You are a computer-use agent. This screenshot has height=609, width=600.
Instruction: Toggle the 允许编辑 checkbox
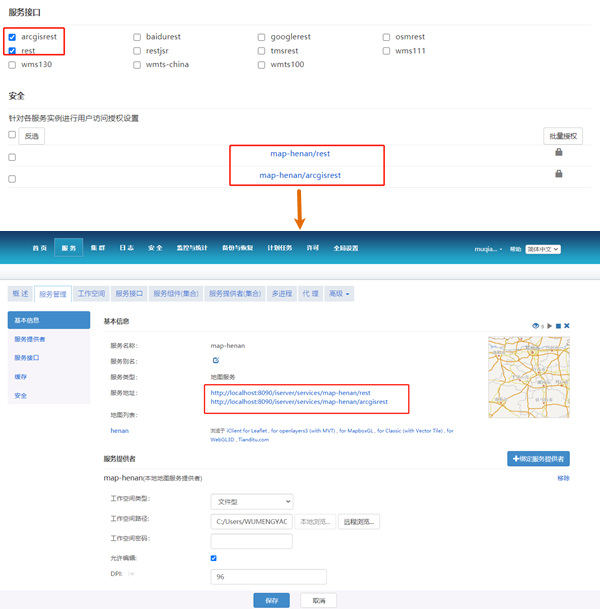pyautogui.click(x=214, y=558)
